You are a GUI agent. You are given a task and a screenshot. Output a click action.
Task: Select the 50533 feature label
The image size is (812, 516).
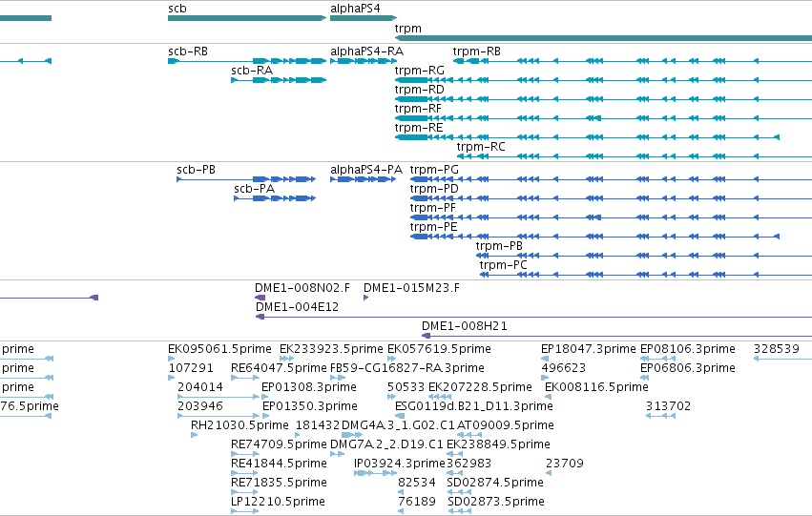(x=406, y=387)
